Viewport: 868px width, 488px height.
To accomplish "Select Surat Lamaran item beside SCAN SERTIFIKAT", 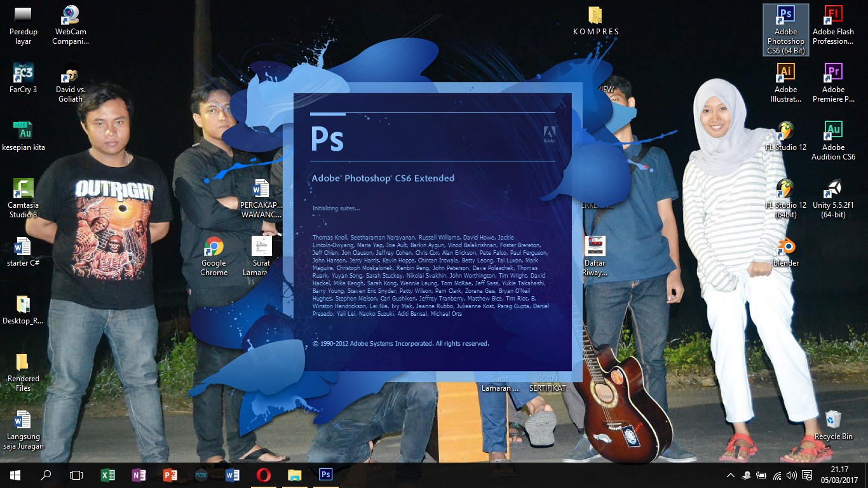I will pyautogui.click(x=500, y=383).
